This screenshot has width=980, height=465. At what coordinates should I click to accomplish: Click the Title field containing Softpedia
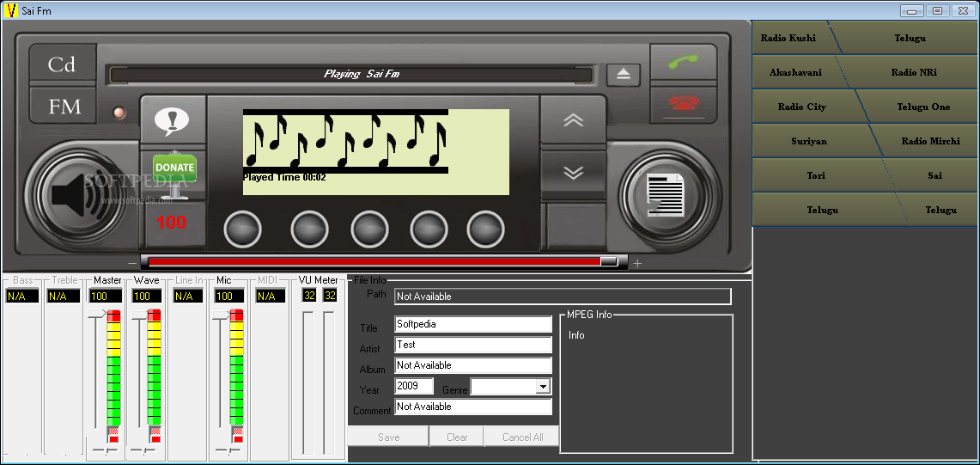[473, 324]
